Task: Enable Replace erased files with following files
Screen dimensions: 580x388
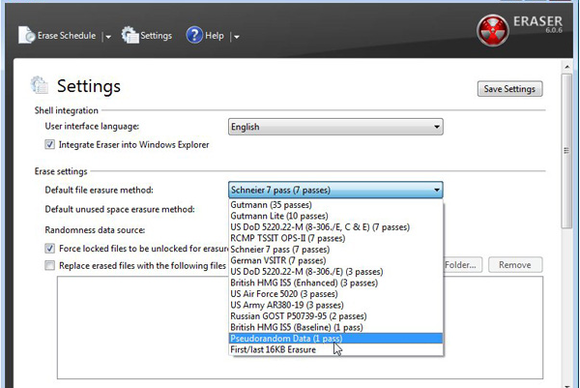Action: click(x=50, y=265)
